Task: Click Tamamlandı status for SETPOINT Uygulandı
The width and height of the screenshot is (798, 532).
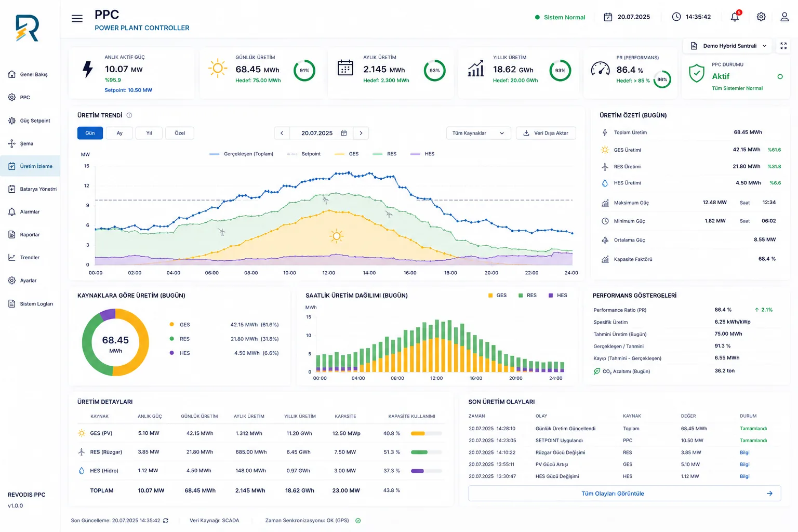Action: coord(753,441)
